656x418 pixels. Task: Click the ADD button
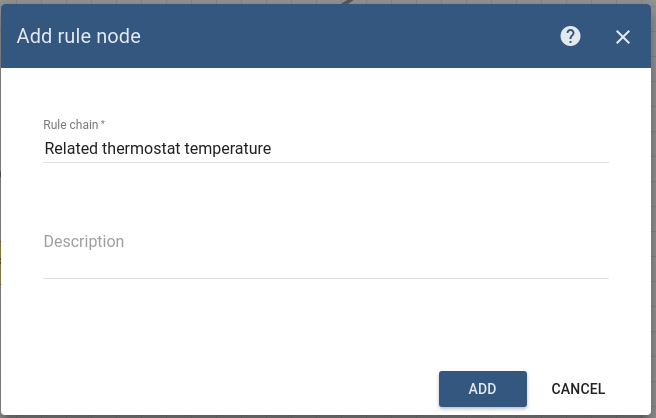(x=482, y=389)
